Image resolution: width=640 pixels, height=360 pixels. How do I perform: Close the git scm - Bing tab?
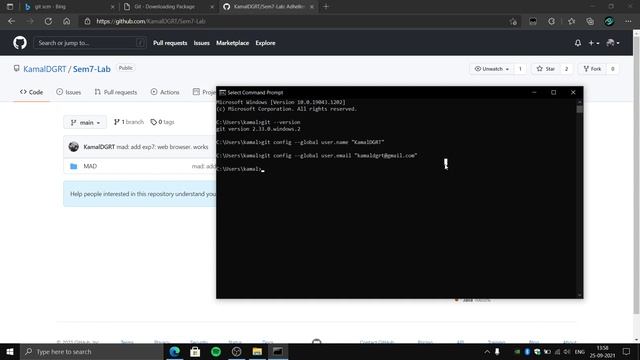coord(113,7)
